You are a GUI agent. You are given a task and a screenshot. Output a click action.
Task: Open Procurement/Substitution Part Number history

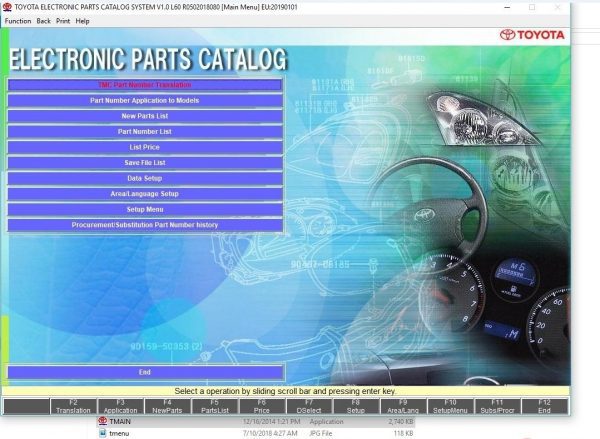(145, 225)
